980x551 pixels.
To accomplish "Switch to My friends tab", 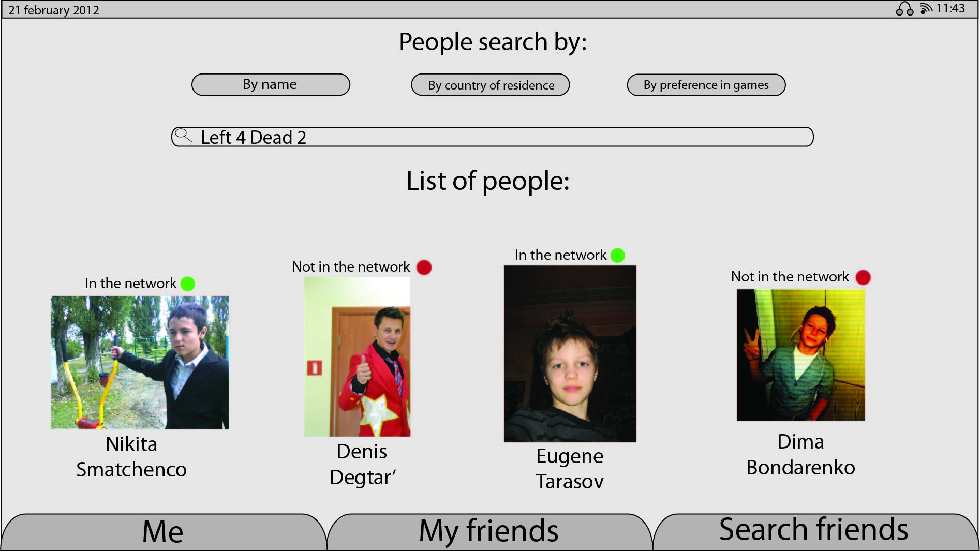I will pos(489,532).
